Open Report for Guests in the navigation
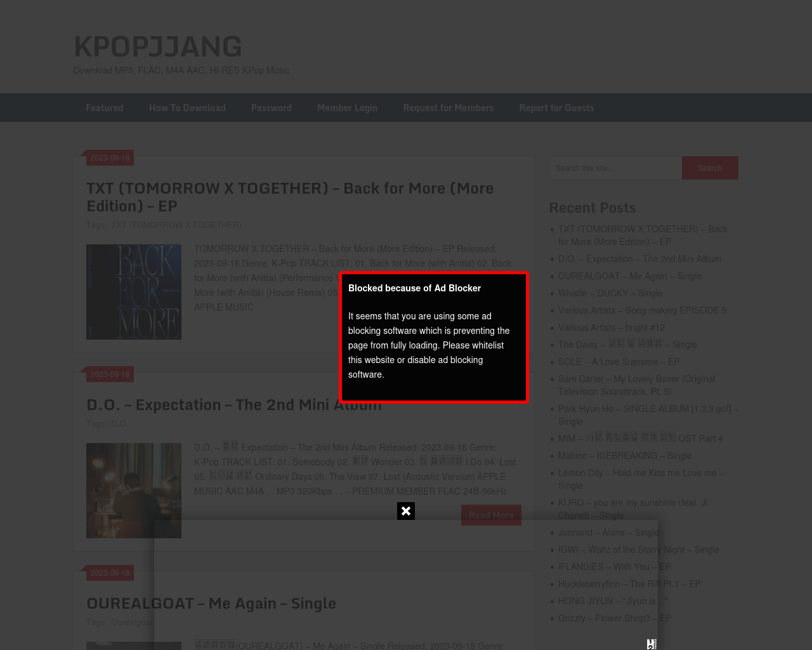 pos(556,108)
